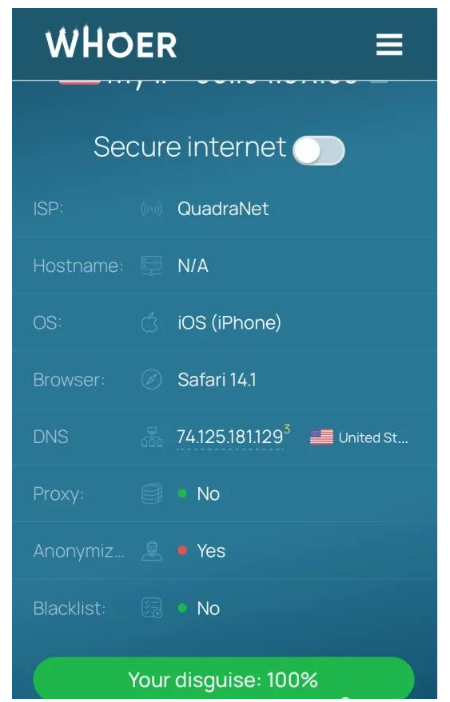Image resolution: width=450 pixels, height=702 pixels.
Task: Select the QuadraNet ISP value
Action: 223,209
